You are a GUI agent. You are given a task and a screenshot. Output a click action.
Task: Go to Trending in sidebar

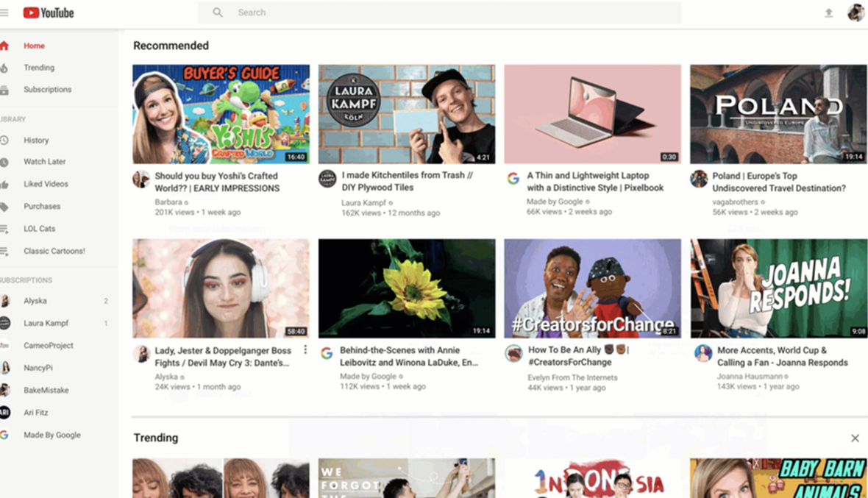coord(39,68)
